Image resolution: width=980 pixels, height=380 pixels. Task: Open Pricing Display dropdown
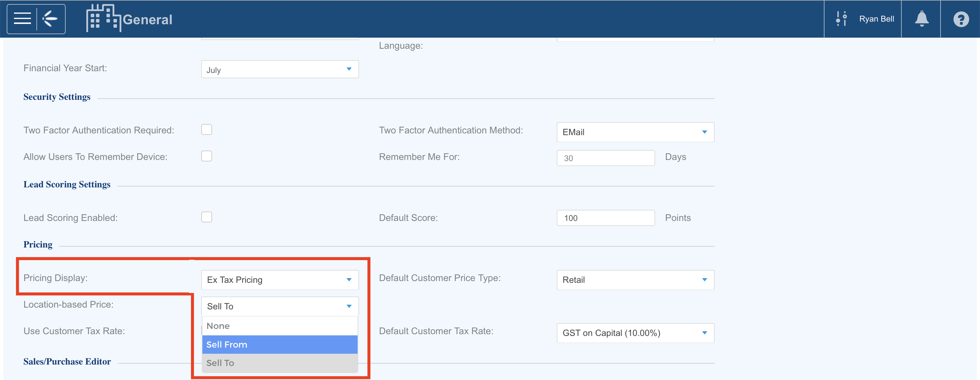tap(280, 280)
